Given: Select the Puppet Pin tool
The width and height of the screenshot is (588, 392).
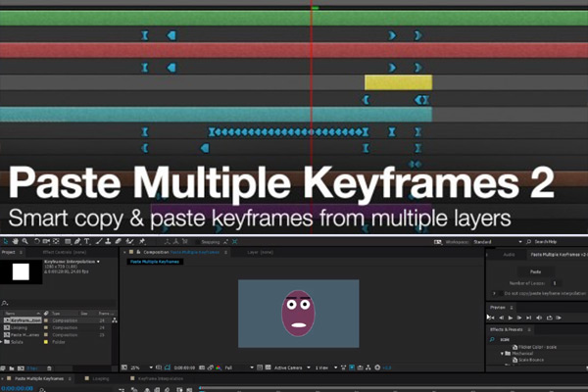Looking at the screenshot, I should pos(142,242).
